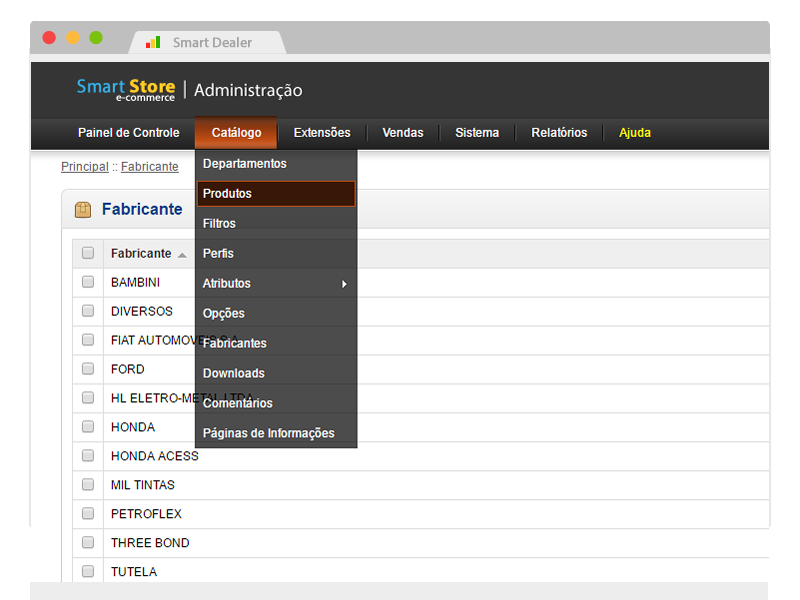Image resolution: width=800 pixels, height=600 pixels.
Task: Choose Perfis from the dropdown menu
Action: coord(276,254)
